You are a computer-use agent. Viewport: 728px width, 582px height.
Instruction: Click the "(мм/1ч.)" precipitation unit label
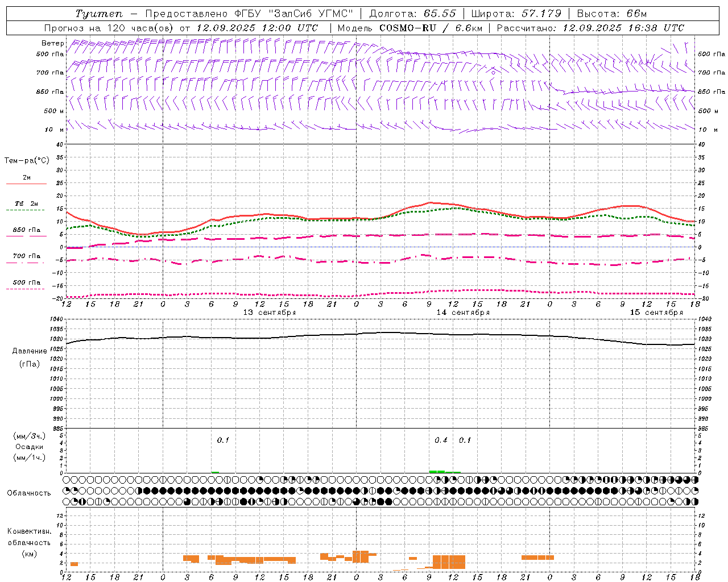30,458
